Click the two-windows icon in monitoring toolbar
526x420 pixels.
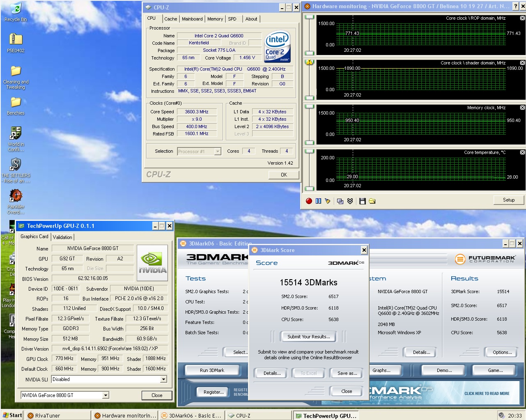click(x=340, y=201)
